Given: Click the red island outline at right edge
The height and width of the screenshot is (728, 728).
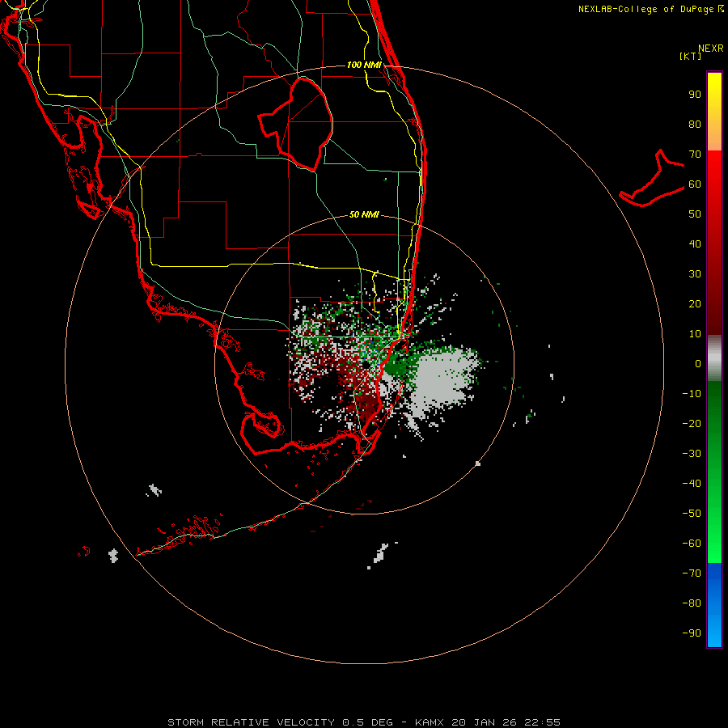Looking at the screenshot, I should pyautogui.click(x=652, y=178).
